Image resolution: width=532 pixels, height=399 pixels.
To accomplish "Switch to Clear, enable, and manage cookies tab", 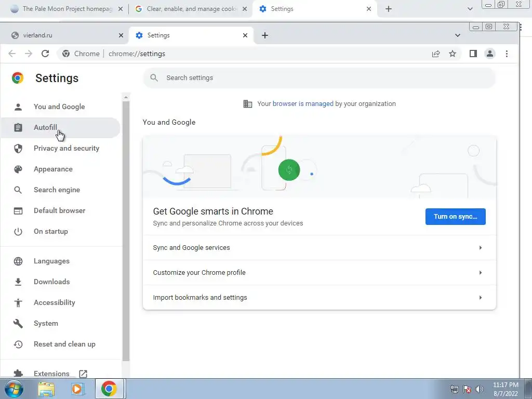I will (x=190, y=9).
